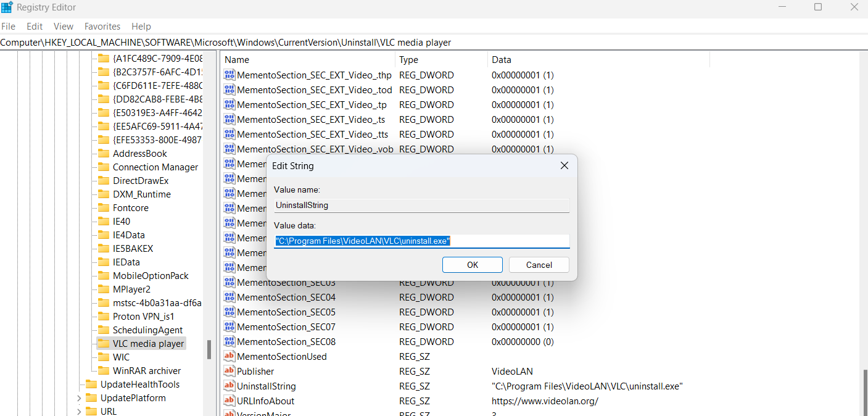Select the mstsc-4b0a31aa-df6a key
The height and width of the screenshot is (416, 868).
point(157,303)
